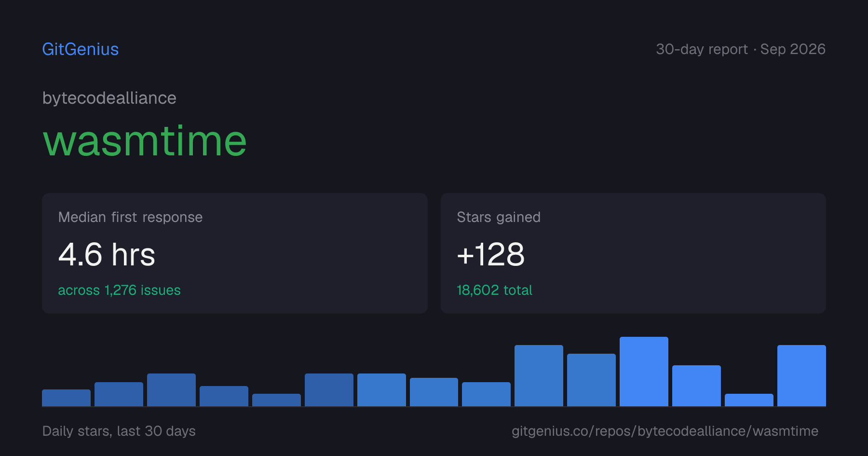Select the third bar in the chart
This screenshot has width=868, height=456.
(x=171, y=390)
